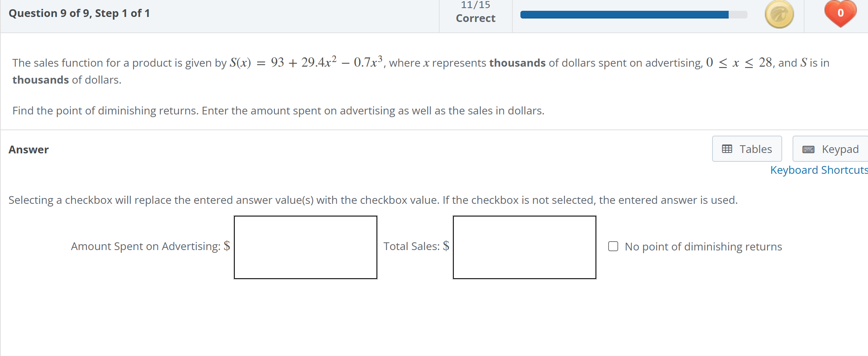This screenshot has width=868, height=356.
Task: Select the Answer section heading
Action: pyautogui.click(x=28, y=149)
